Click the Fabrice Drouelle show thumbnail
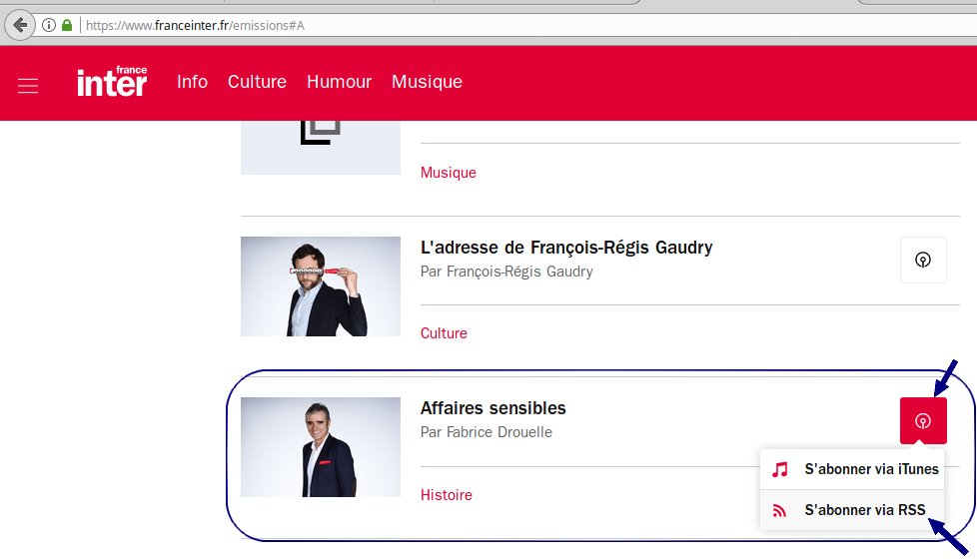 pos(321,446)
